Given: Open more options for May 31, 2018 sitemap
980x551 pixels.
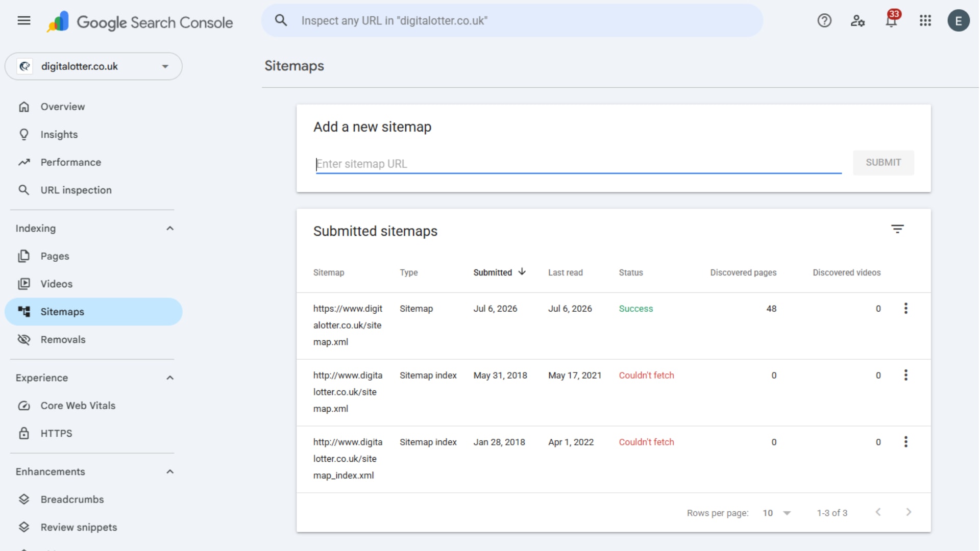Looking at the screenshot, I should click(x=906, y=375).
